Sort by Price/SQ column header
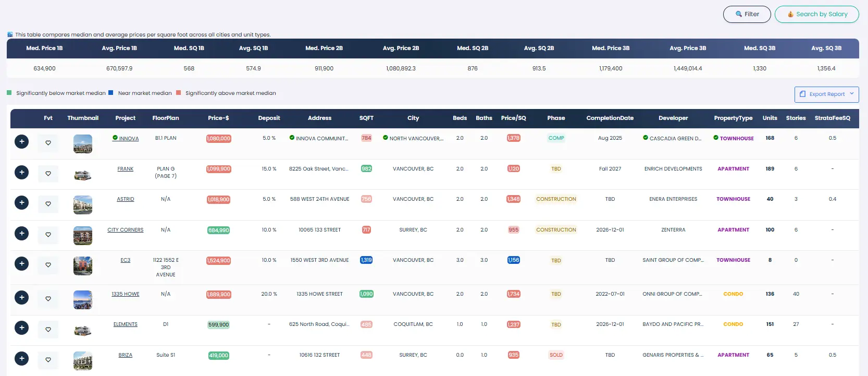This screenshot has width=868, height=376. pos(513,118)
